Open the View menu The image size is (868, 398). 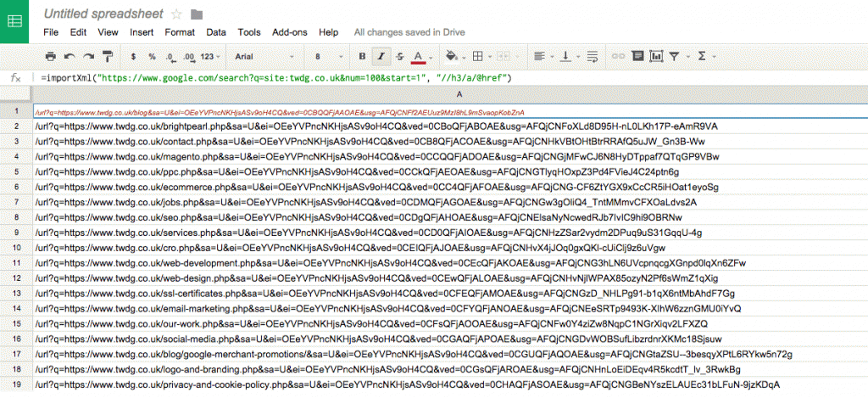coord(108,33)
